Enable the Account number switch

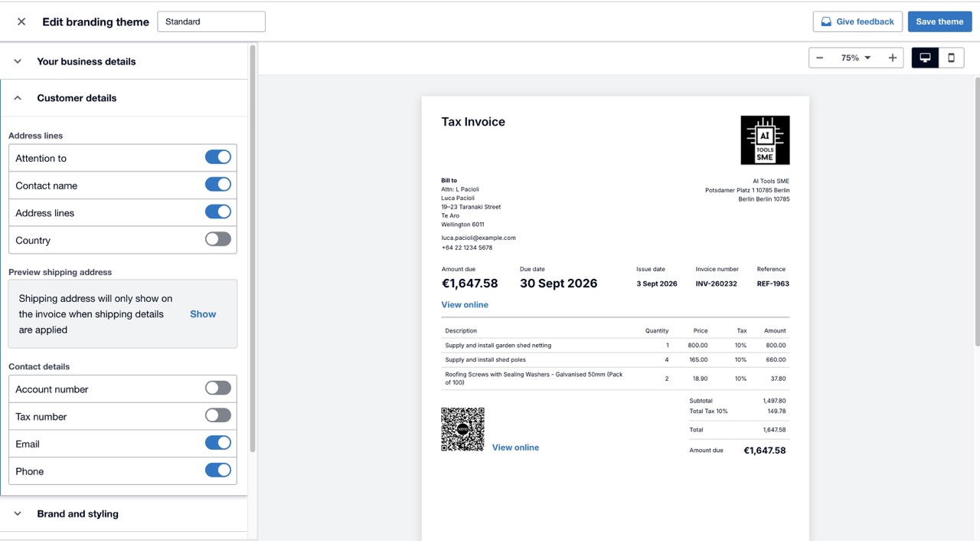[218, 389]
